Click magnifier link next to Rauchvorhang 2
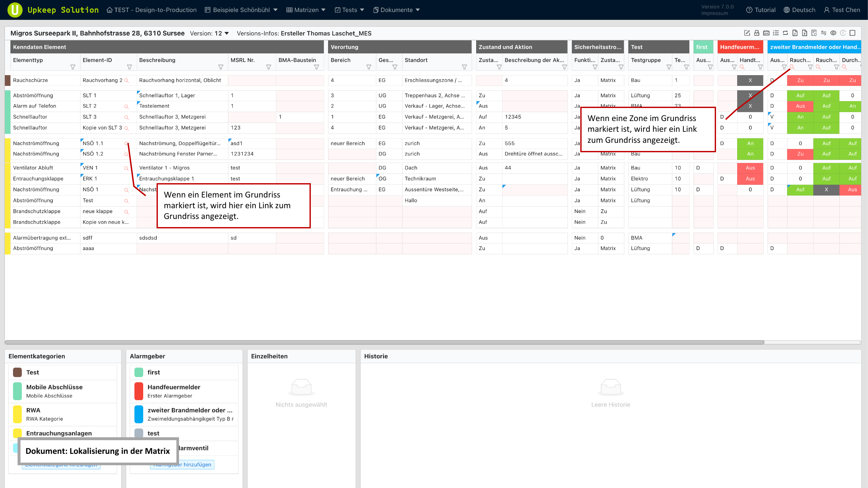Screen dimensions: 868x488 pyautogui.click(x=127, y=81)
